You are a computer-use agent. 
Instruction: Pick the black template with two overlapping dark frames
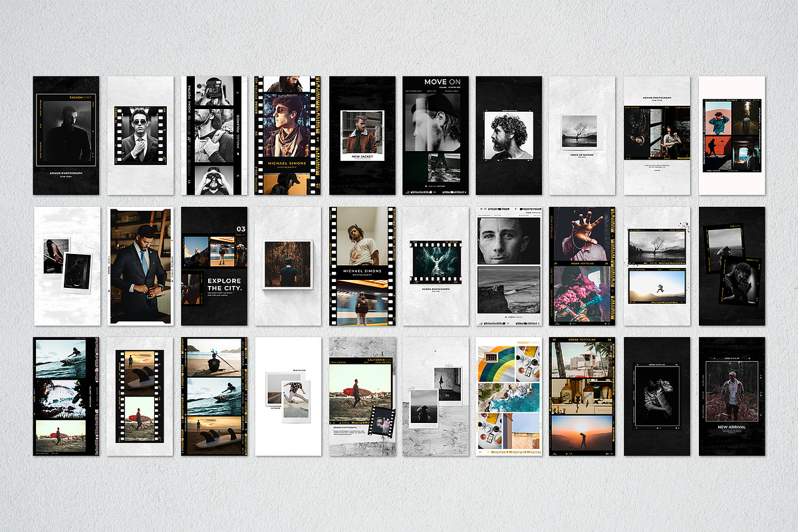click(x=732, y=266)
